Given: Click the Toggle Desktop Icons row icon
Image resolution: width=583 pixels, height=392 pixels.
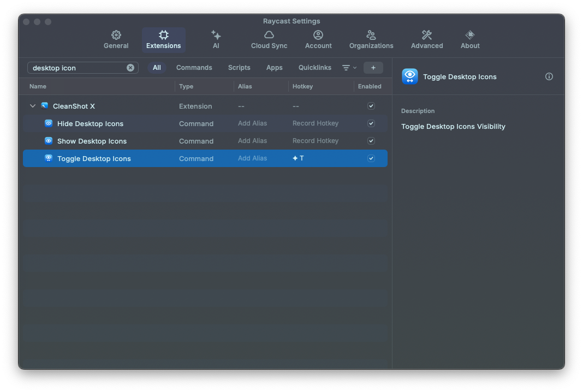Looking at the screenshot, I should click(x=49, y=158).
